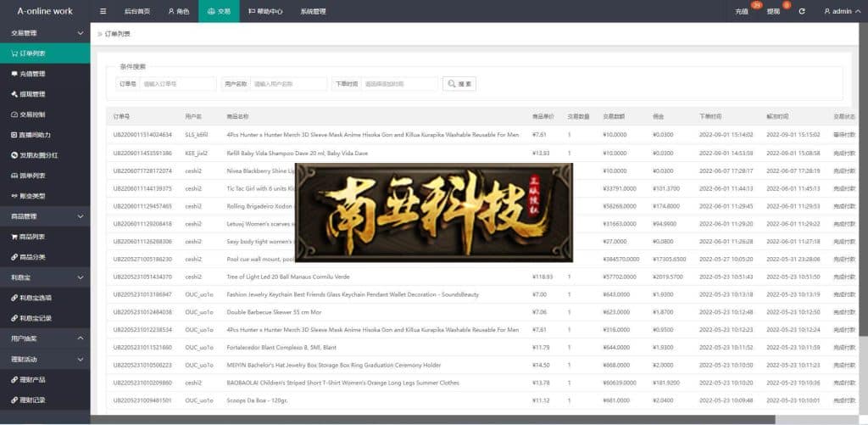The width and height of the screenshot is (868, 425).
Task: Click the icon beside 充值管理
Action: pos(14,74)
